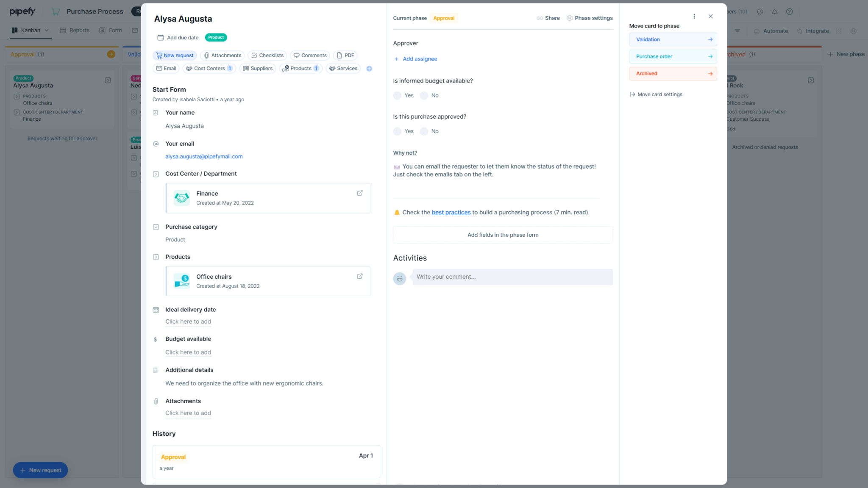Open the three-dot card options menu
868x488 pixels.
(x=694, y=16)
